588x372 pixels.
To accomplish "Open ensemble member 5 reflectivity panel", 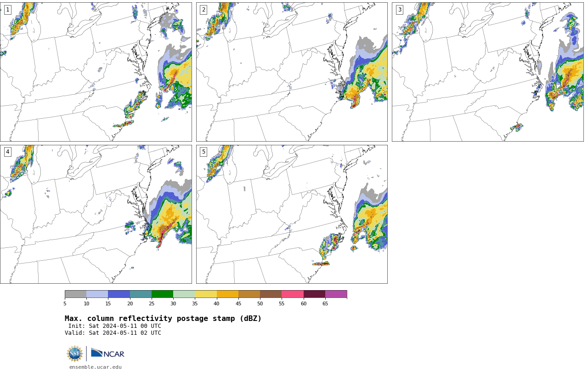I will coord(292,214).
